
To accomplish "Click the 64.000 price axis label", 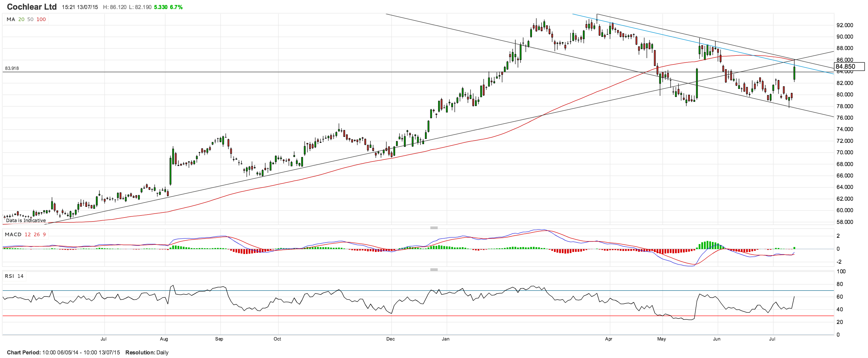I will tap(845, 187).
